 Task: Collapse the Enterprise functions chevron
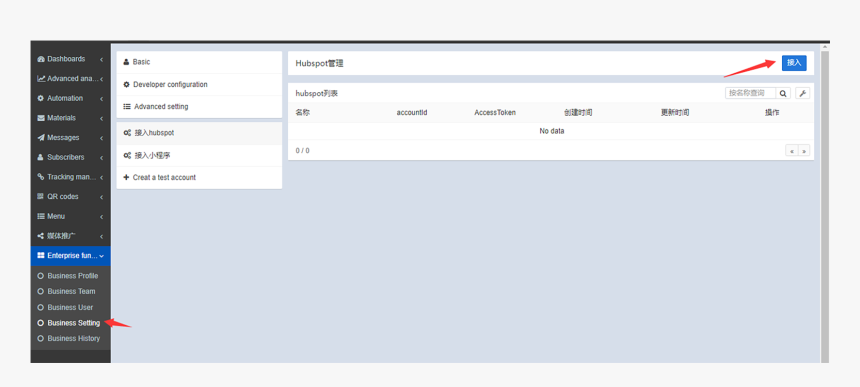[101, 256]
